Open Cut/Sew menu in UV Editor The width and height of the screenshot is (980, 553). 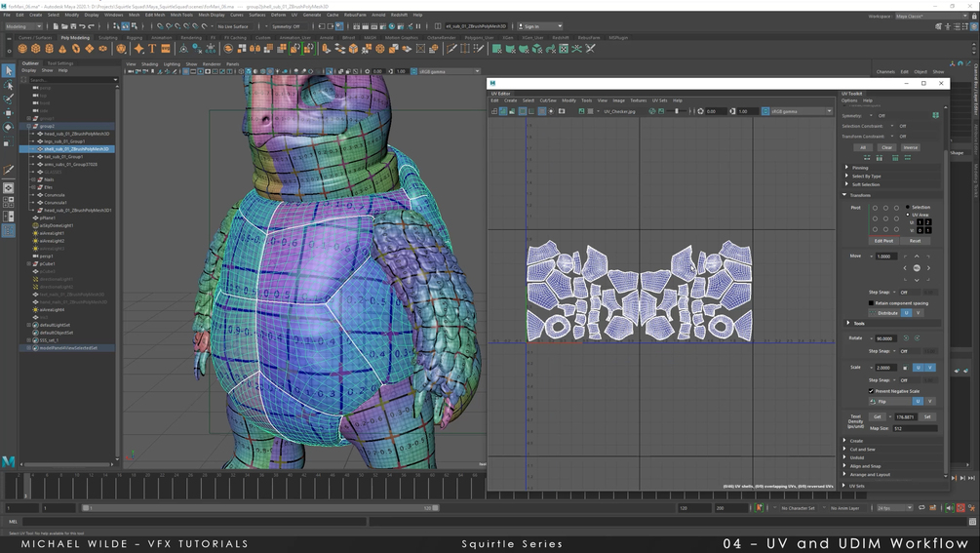(x=548, y=100)
